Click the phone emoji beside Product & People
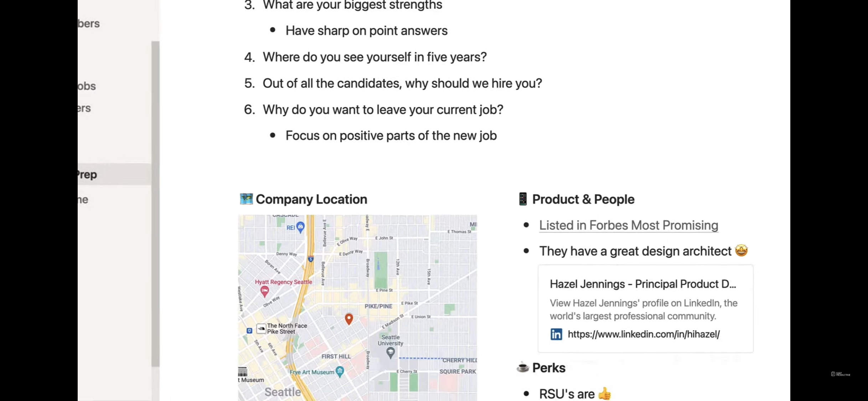The width and height of the screenshot is (868, 401). (x=523, y=199)
